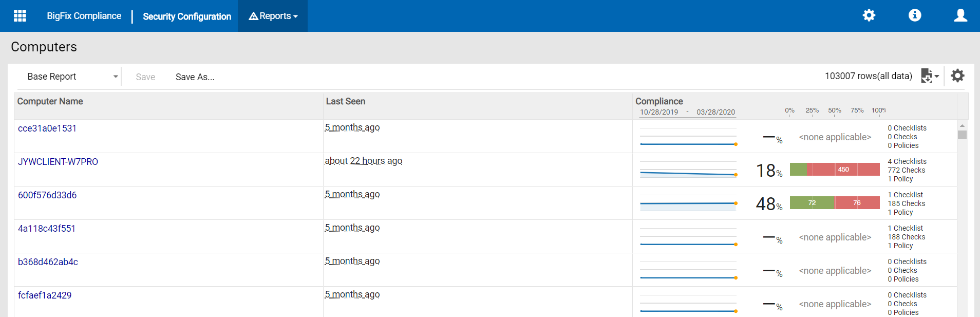Open the user account profile icon
This screenshot has height=317, width=980.
pyautogui.click(x=960, y=15)
